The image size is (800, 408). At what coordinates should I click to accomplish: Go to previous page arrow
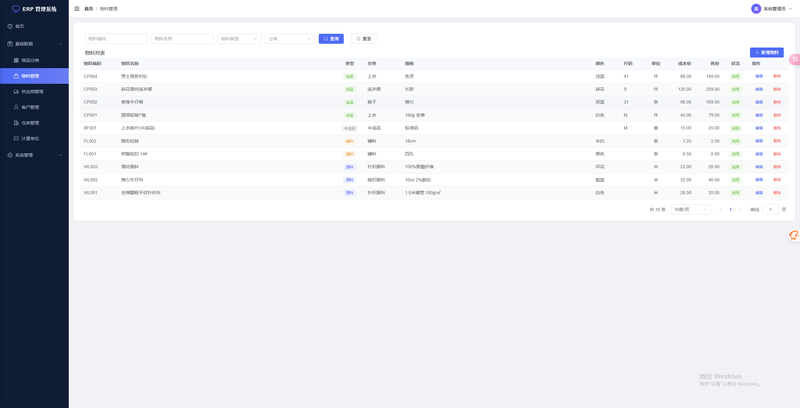720,210
